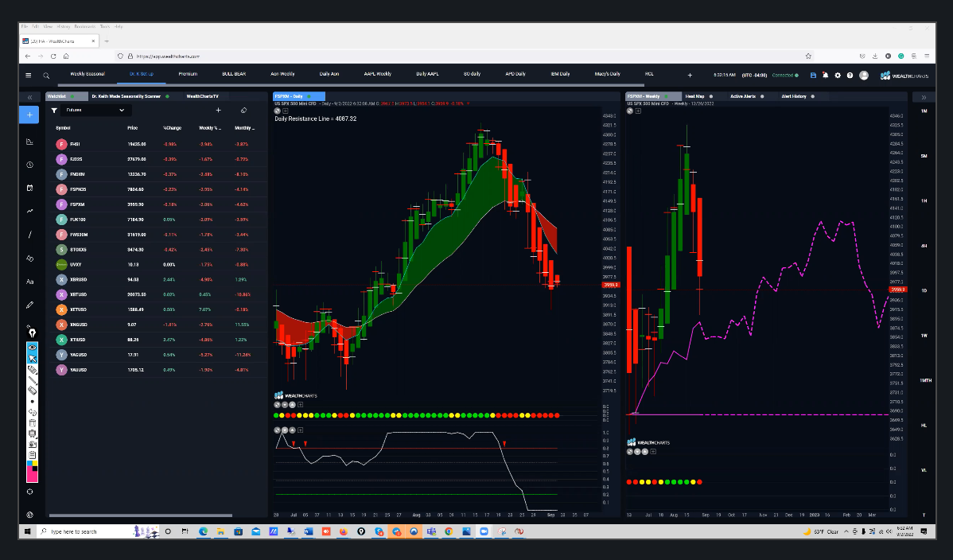The width and height of the screenshot is (953, 560).
Task: Select the UVXY row in Watchlist
Action: click(x=157, y=265)
